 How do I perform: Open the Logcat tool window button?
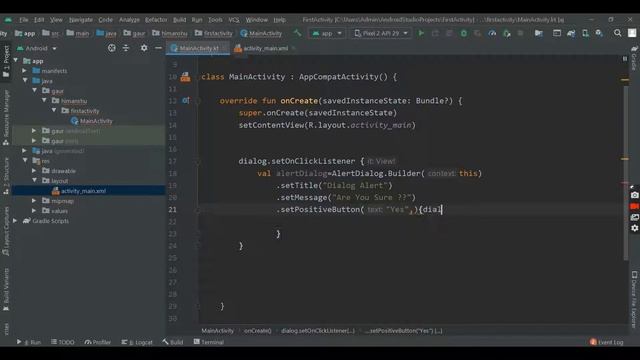point(137,342)
